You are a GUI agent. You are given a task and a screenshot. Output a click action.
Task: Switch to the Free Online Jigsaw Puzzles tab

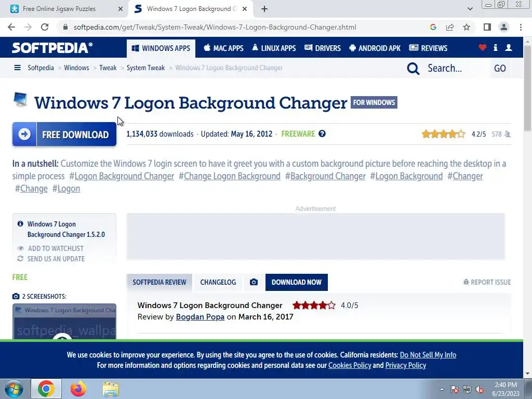click(x=64, y=9)
